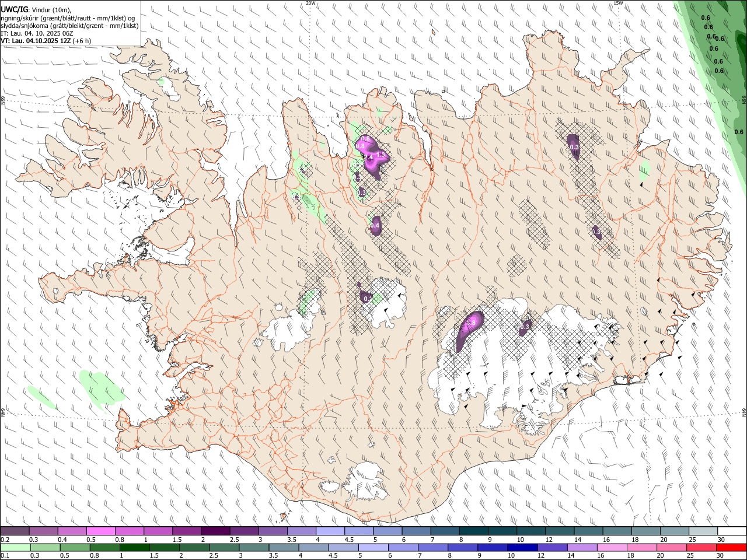
Task: Click the violet 12 swatch in lower legend row
Action: tap(553, 547)
